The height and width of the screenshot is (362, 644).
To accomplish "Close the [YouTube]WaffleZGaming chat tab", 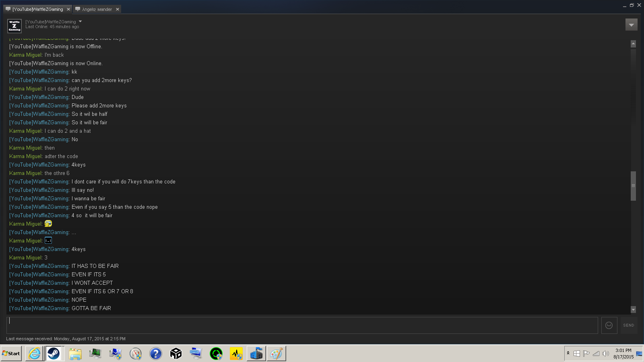I will click(x=68, y=9).
